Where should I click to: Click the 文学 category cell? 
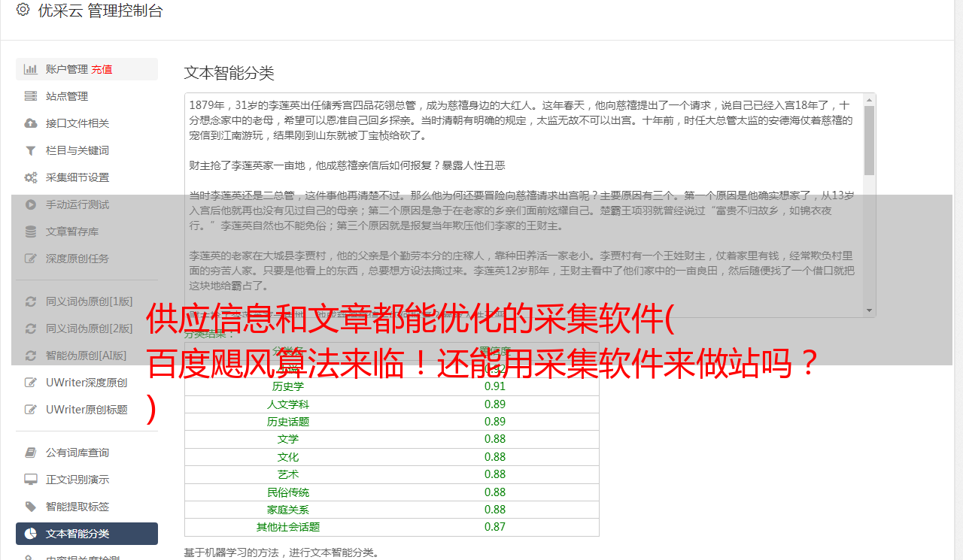(288, 439)
